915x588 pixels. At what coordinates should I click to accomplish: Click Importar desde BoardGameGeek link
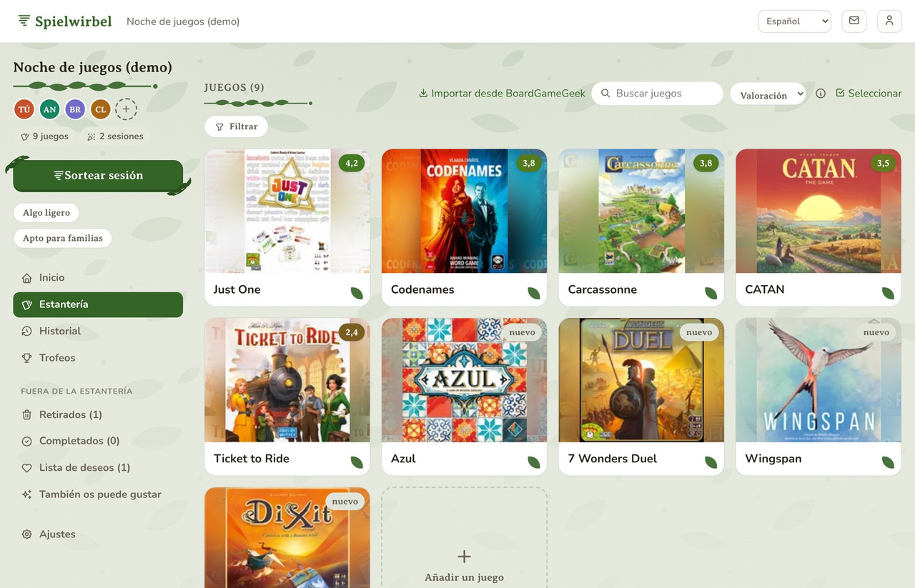tap(502, 94)
